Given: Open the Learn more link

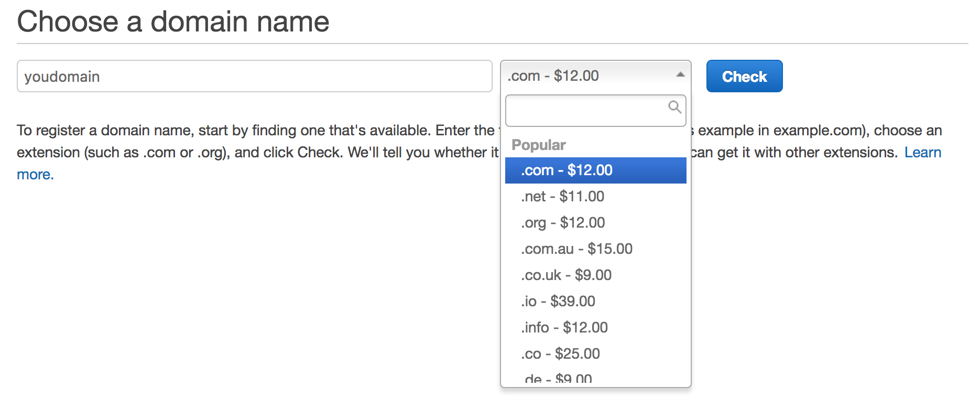Looking at the screenshot, I should tap(922, 153).
